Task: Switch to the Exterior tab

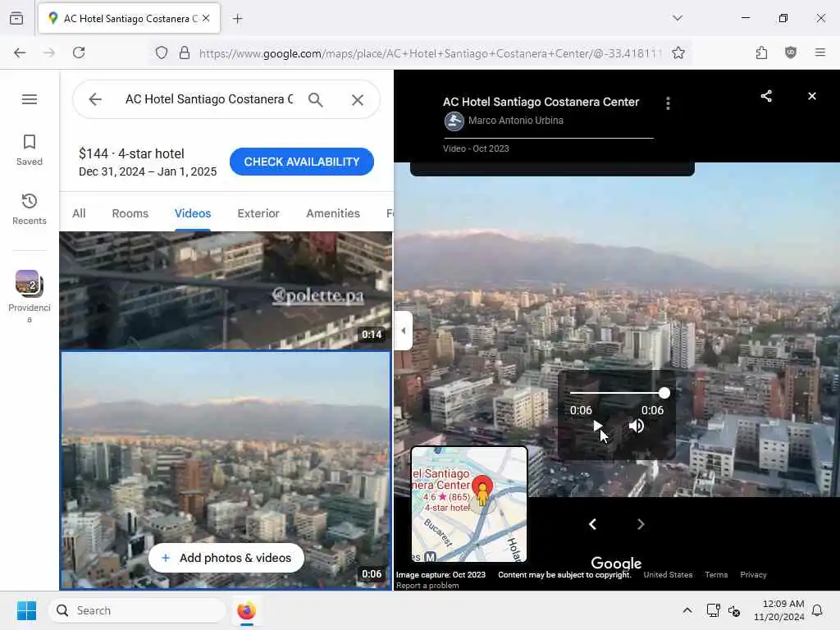Action: pos(258,213)
